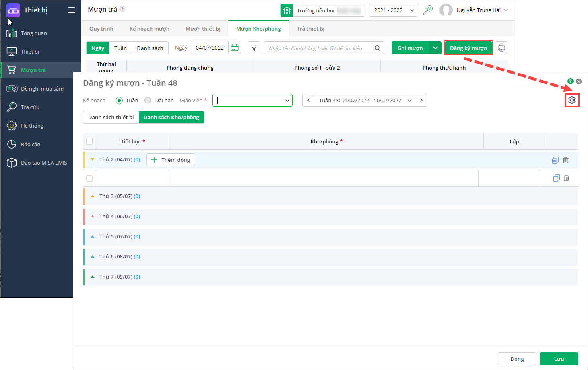588x370 pixels.
Task: Close the Đăng ký mượn dialog
Action: click(579, 81)
